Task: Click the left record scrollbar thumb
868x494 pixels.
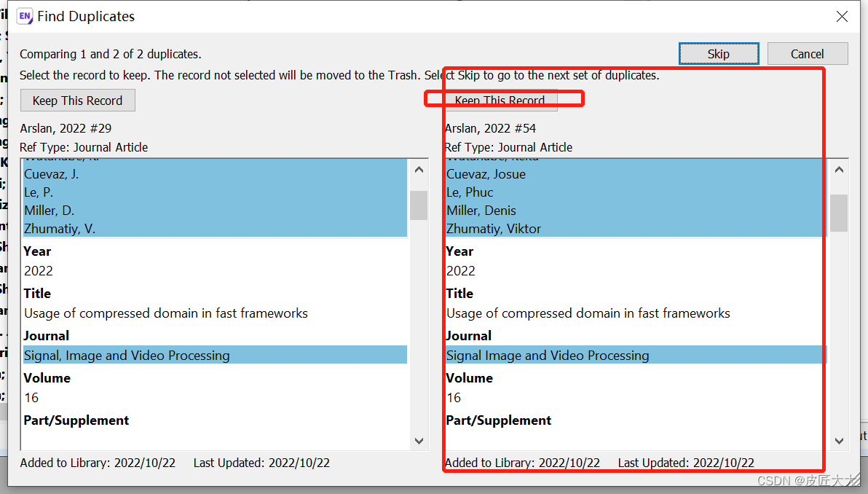Action: (419, 205)
